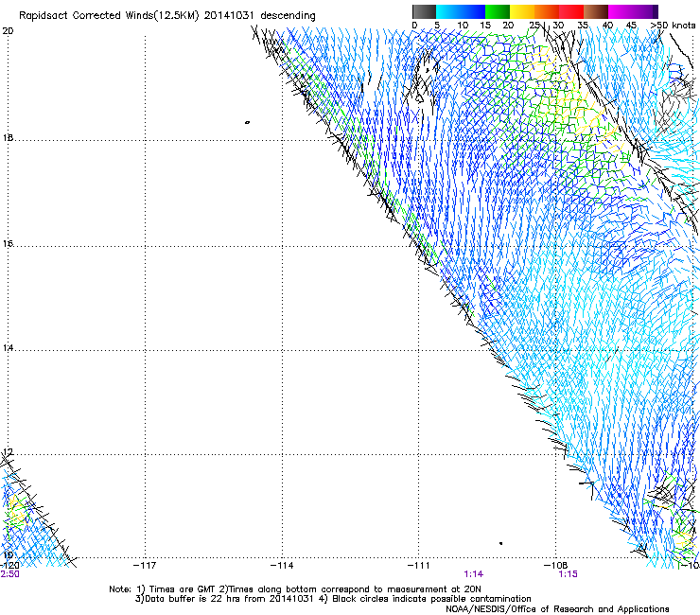Click the purple '1:14' swath time label
This screenshot has width=700, height=615.
pos(474,574)
